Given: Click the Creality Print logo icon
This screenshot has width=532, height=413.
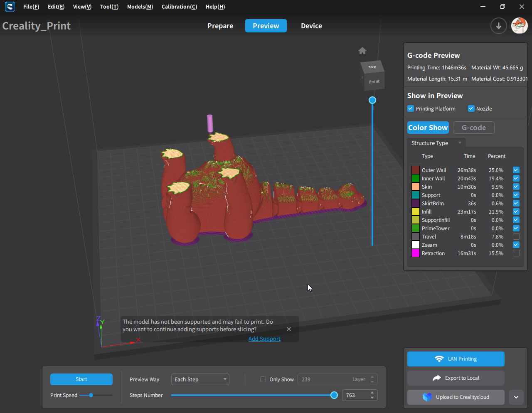Looking at the screenshot, I should [x=10, y=7].
